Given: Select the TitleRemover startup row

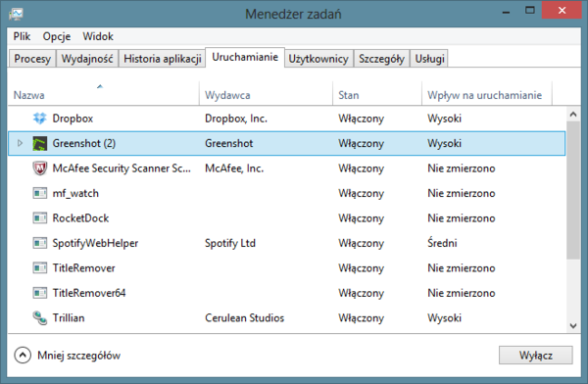Looking at the screenshot, I should pos(286,268).
